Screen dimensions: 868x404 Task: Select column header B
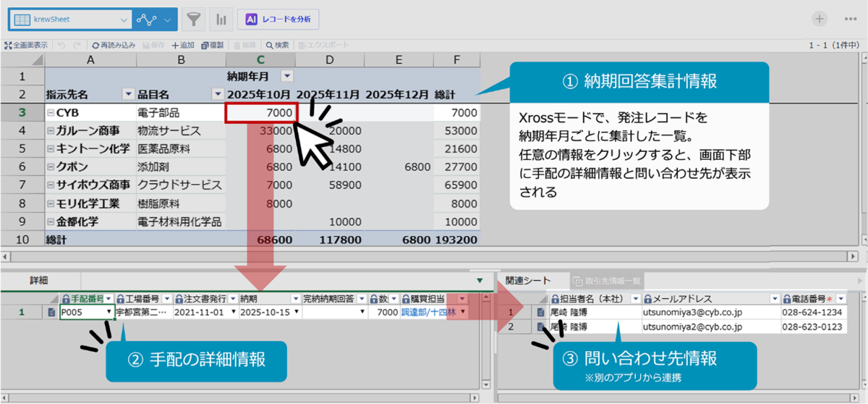(181, 59)
